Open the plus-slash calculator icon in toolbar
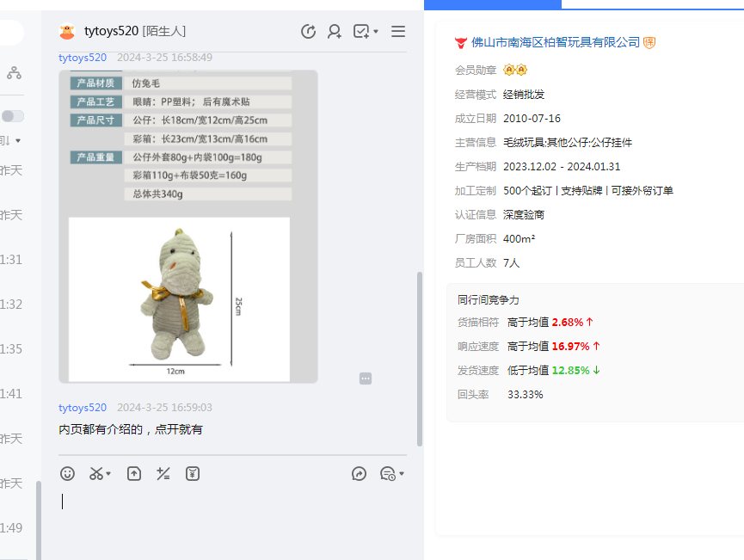744x560 pixels. [x=163, y=473]
